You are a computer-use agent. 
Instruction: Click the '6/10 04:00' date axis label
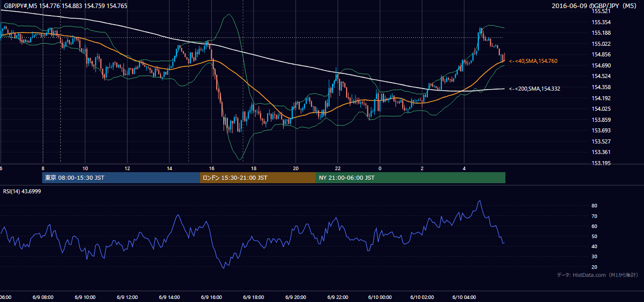464,297
